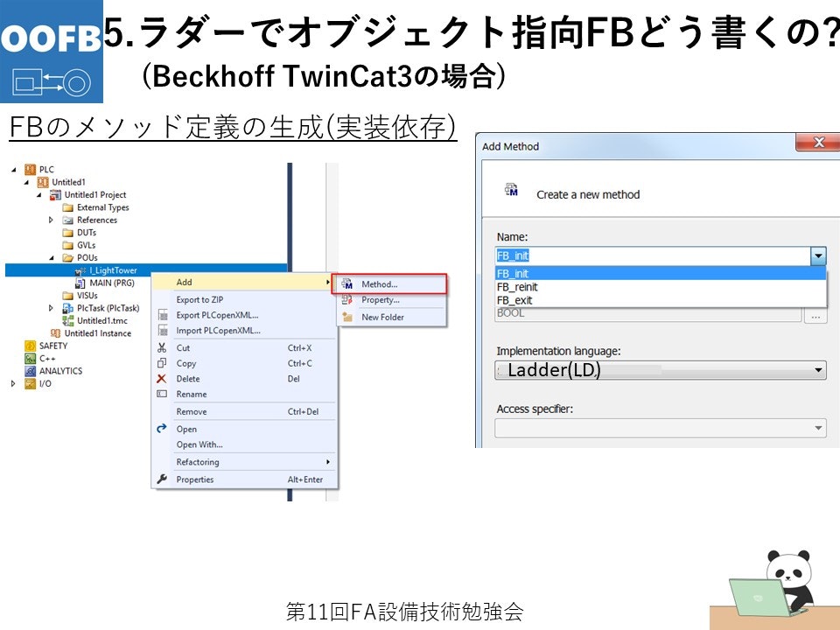Screen dimensions: 840x630
Task: Click the Copy pages icon
Action: click(x=162, y=363)
